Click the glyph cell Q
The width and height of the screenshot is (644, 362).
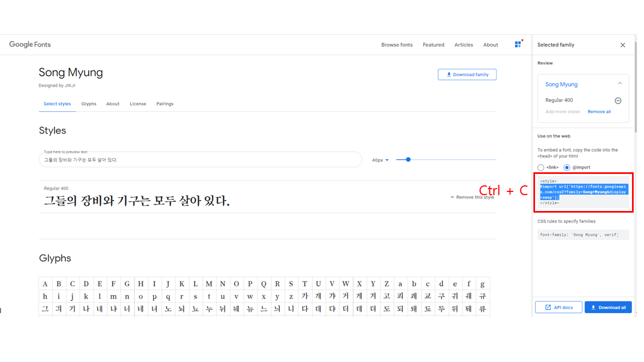point(264,283)
